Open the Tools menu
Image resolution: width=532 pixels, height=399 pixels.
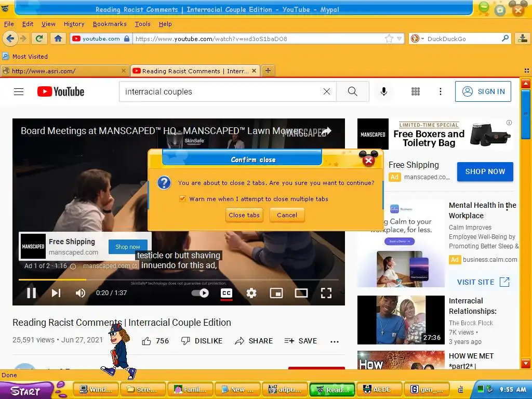click(142, 24)
